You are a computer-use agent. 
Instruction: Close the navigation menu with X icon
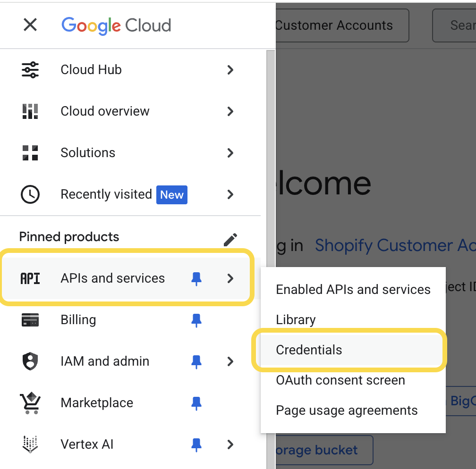click(30, 25)
